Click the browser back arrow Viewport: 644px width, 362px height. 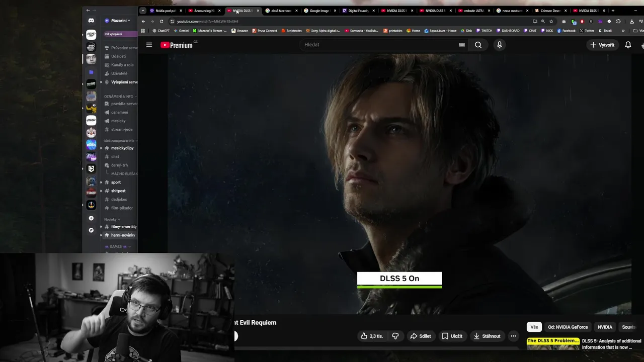click(143, 21)
